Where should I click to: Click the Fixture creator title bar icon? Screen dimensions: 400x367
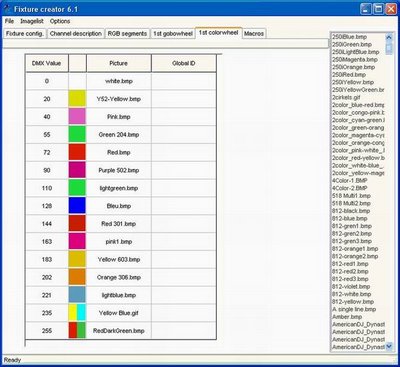pos(7,9)
